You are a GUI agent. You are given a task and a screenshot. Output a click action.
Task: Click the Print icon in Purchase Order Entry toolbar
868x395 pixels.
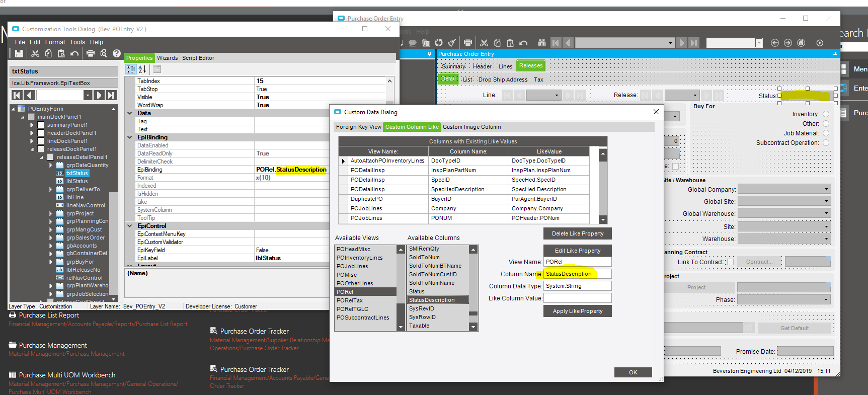[x=468, y=43]
